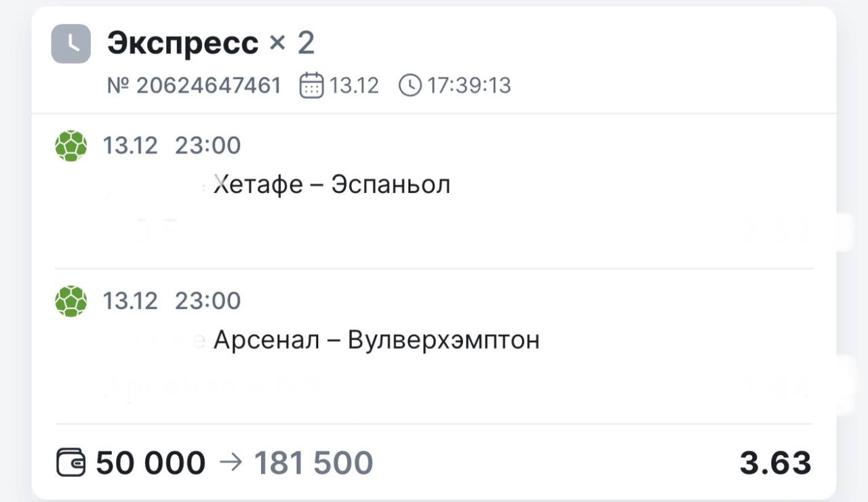Click the small clock icon before 17:39:13
The image size is (868, 502).
410,86
